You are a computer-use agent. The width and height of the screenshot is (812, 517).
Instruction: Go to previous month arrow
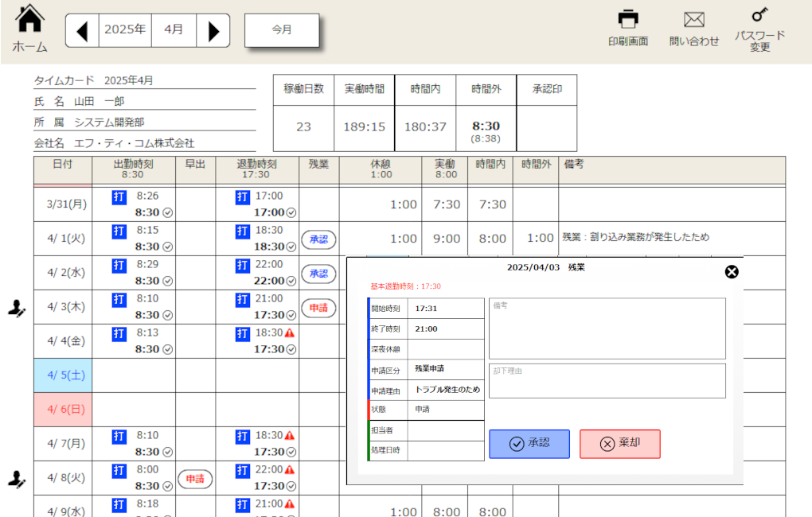(82, 31)
